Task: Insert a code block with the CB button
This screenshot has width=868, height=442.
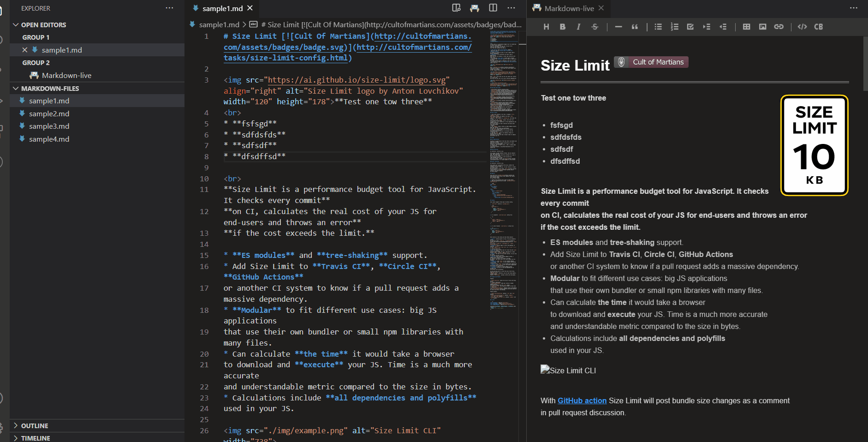Action: pyautogui.click(x=818, y=27)
